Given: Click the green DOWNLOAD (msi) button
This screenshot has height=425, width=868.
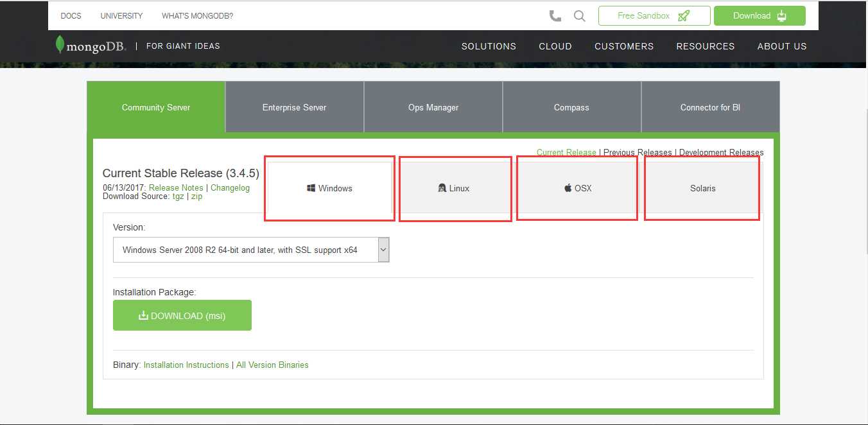Looking at the screenshot, I should [182, 315].
